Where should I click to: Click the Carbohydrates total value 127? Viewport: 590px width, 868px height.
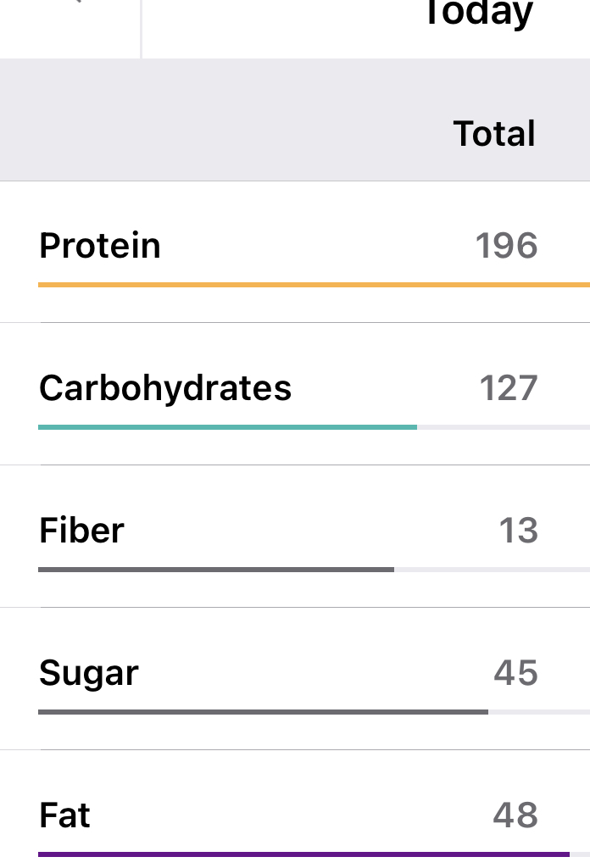509,388
